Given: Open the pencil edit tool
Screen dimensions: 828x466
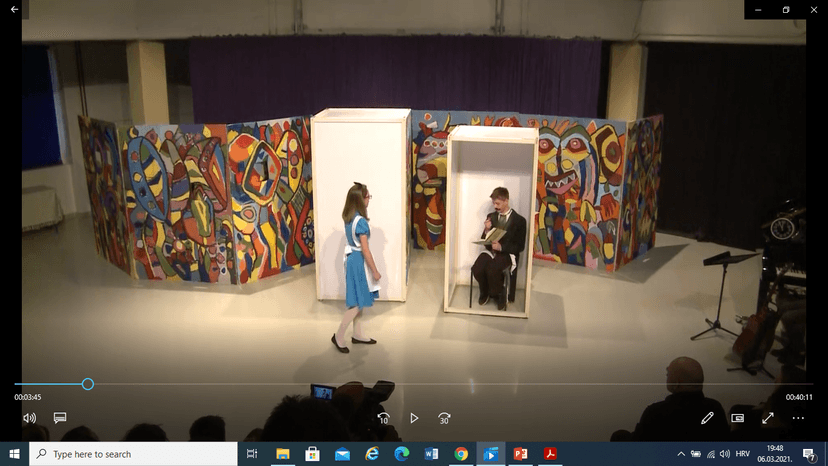Looking at the screenshot, I should click(x=707, y=418).
